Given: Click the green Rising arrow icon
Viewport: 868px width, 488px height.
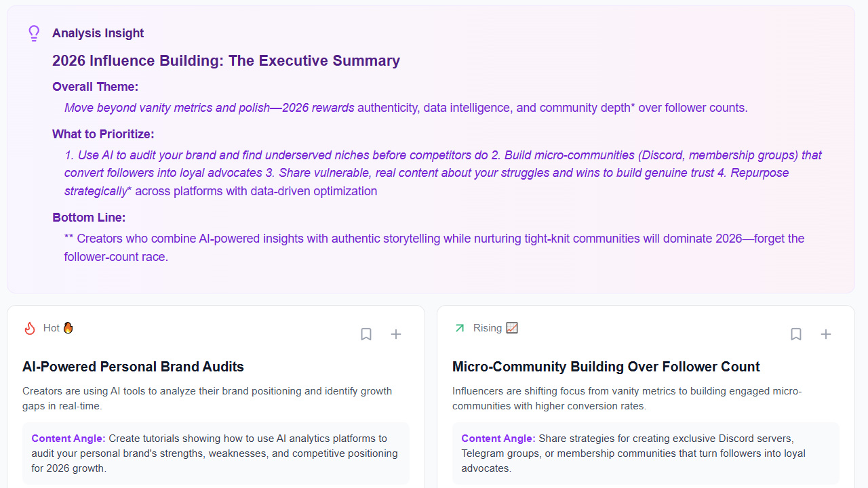Looking at the screenshot, I should point(460,328).
